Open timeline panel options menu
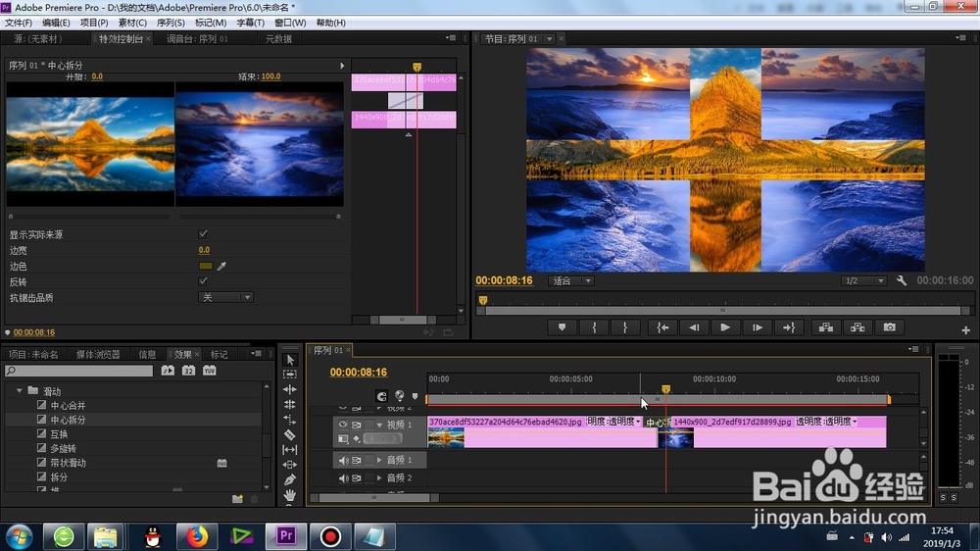Screen dimensions: 980x551 [x=913, y=349]
